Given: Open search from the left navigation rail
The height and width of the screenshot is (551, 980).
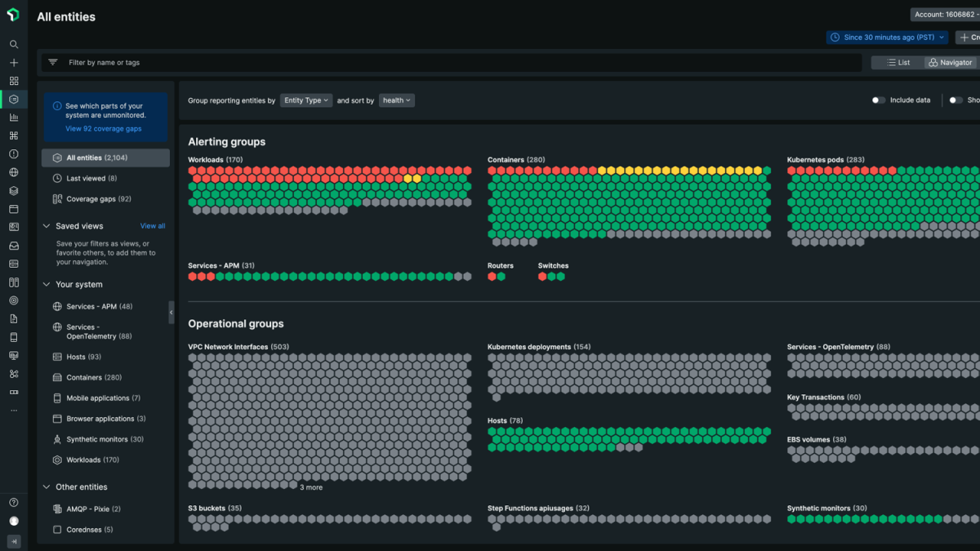Looking at the screenshot, I should click(14, 45).
